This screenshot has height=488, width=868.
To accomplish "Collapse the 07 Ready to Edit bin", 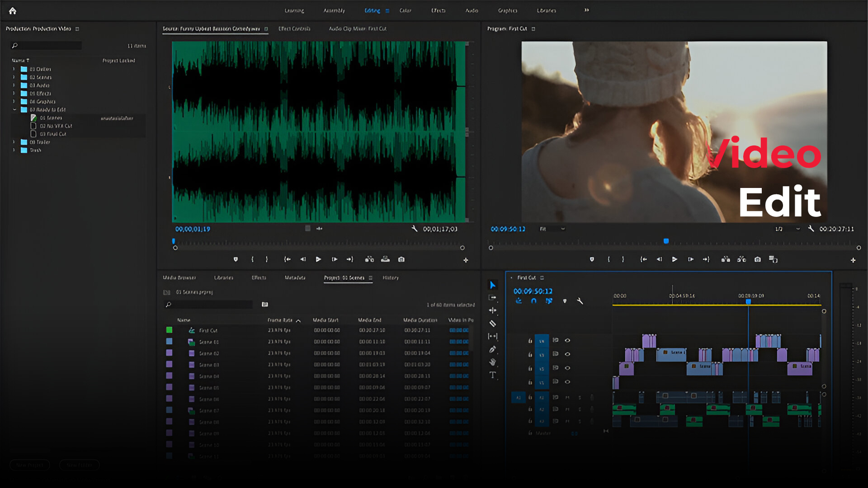I will coord(14,110).
